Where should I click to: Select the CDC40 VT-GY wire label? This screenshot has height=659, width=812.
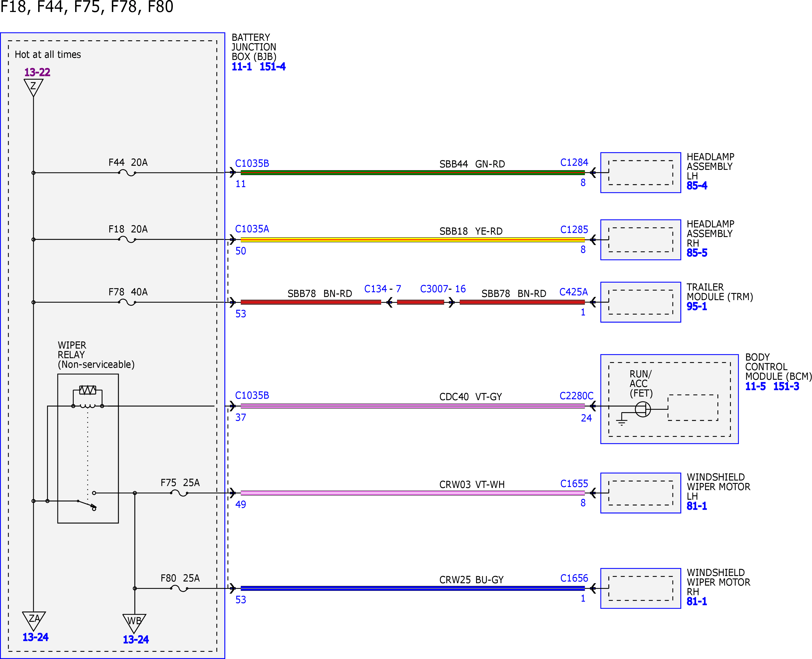(x=470, y=397)
